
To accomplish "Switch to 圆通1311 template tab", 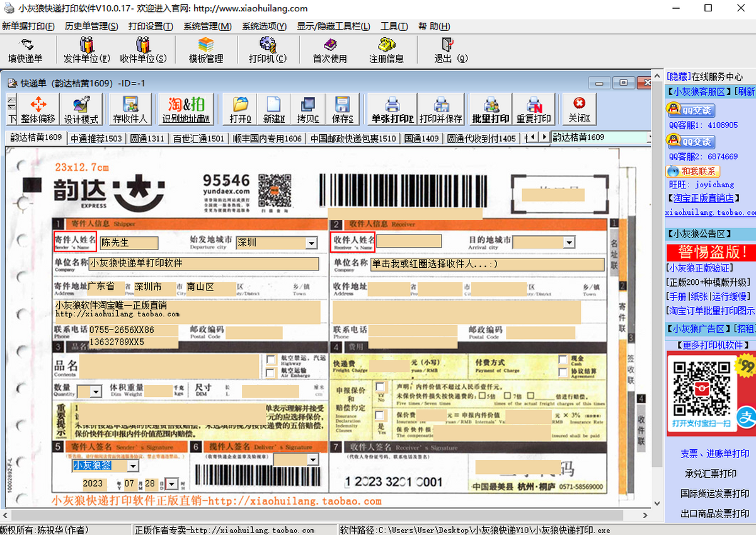I will pyautogui.click(x=147, y=139).
